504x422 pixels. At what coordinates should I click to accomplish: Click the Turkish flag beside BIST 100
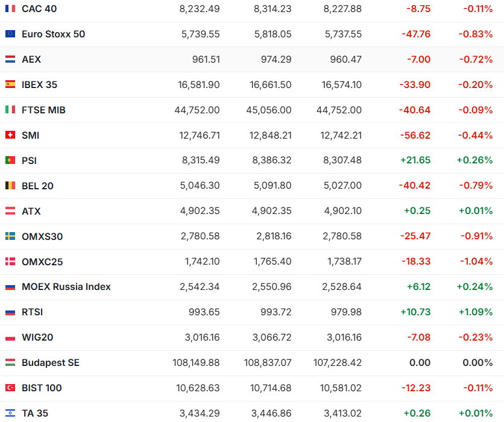pyautogui.click(x=10, y=388)
